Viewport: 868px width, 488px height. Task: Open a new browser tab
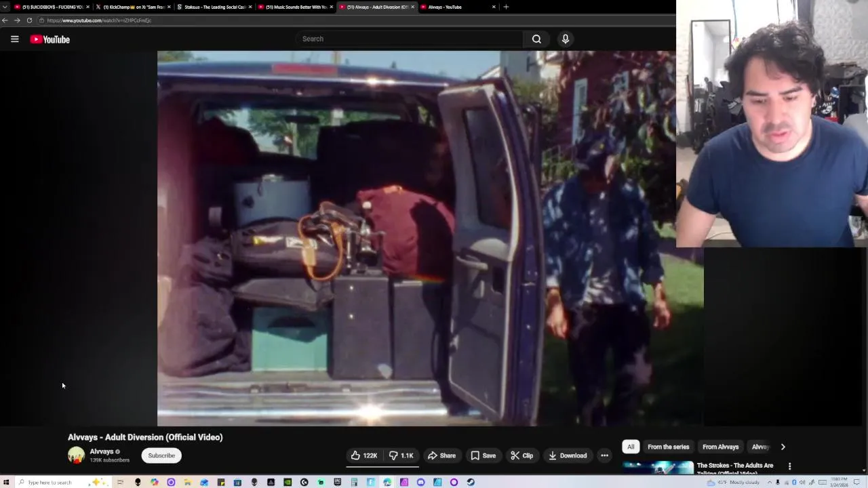pyautogui.click(x=506, y=7)
